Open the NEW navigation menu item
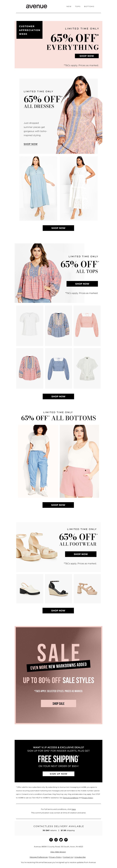Image resolution: width=117 pixels, height=868 pixels. click(x=69, y=6)
